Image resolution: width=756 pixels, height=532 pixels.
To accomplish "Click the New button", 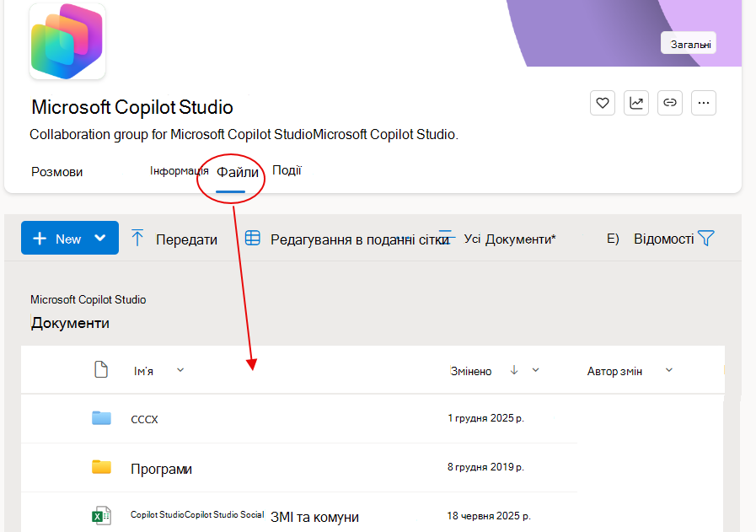I will (70, 238).
